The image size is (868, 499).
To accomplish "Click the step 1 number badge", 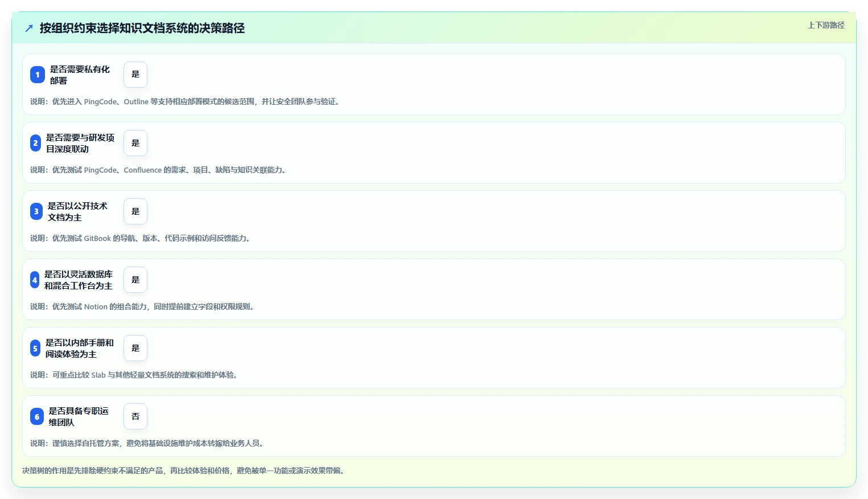I will pos(38,75).
